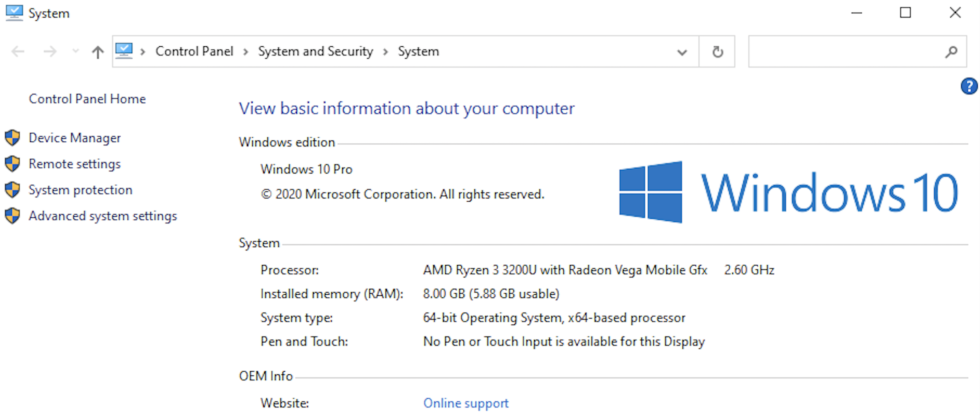Refresh the System page
The image size is (980, 419).
pyautogui.click(x=717, y=52)
